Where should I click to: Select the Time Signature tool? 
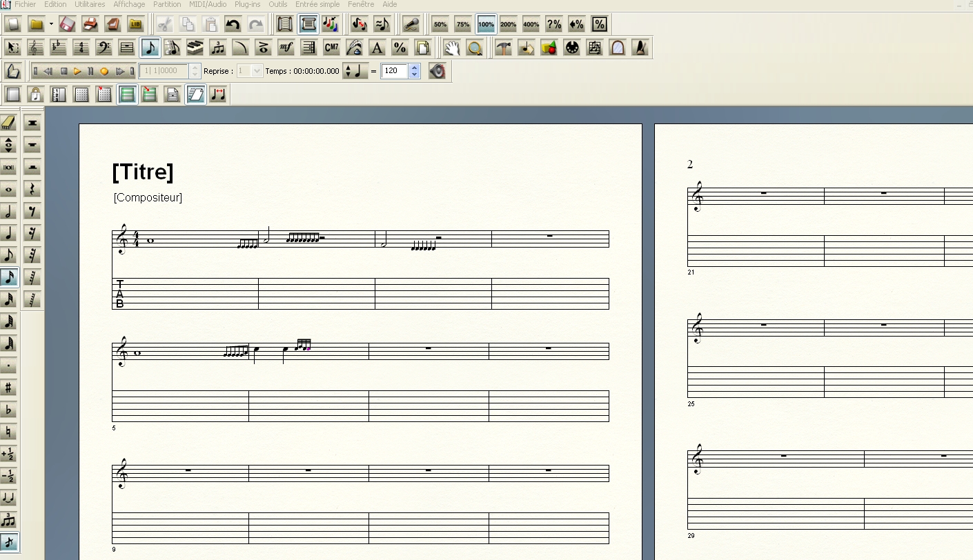point(81,47)
